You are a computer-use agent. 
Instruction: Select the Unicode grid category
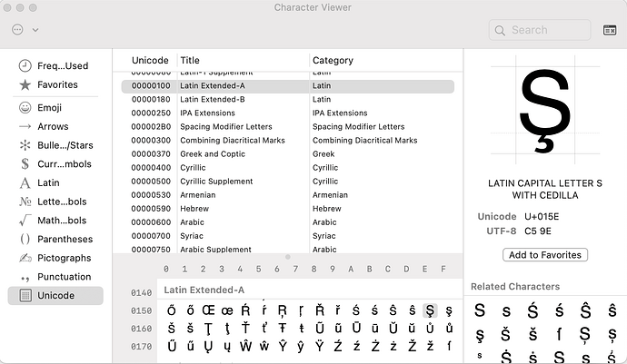click(55, 296)
